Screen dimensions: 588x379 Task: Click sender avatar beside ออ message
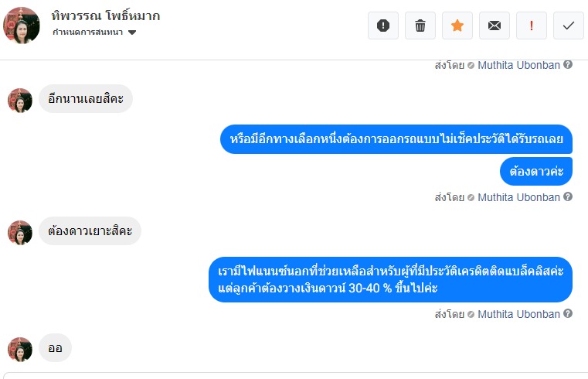[20, 349]
